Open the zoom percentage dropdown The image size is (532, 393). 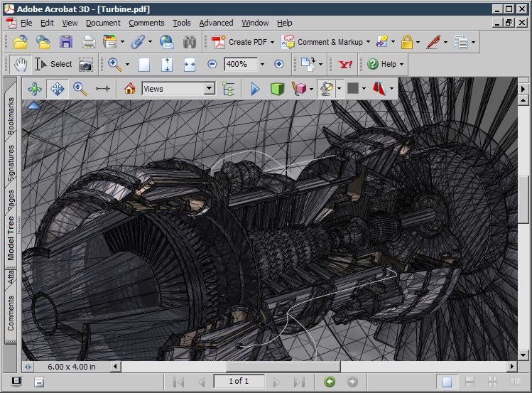[262, 64]
